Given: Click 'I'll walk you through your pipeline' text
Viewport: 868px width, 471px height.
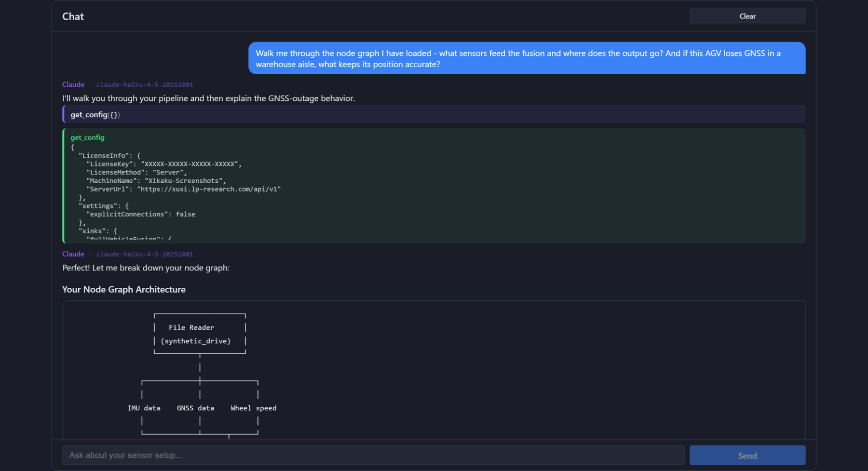Looking at the screenshot, I should [208, 98].
